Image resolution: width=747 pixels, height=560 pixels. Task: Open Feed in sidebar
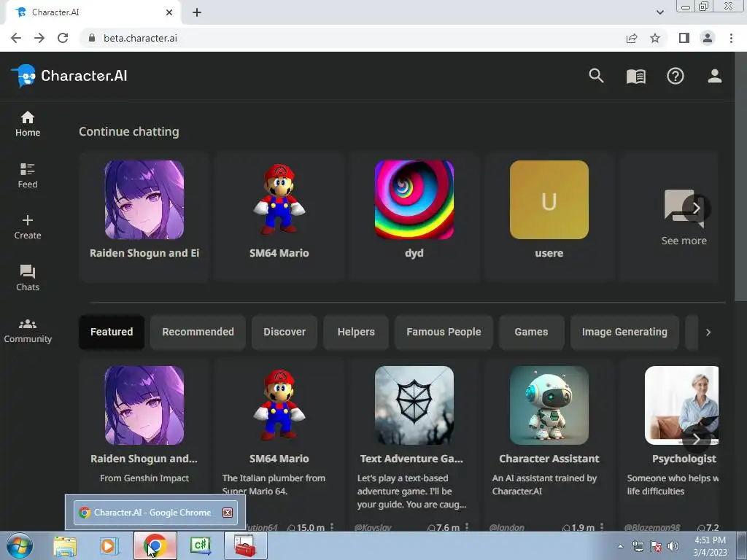[x=28, y=176]
